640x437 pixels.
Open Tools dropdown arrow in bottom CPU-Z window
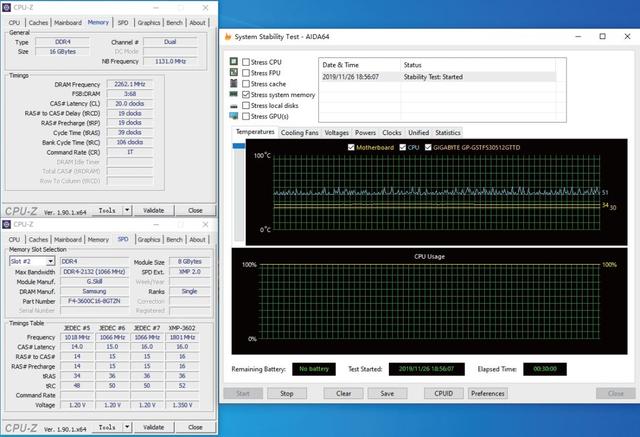coord(127,427)
